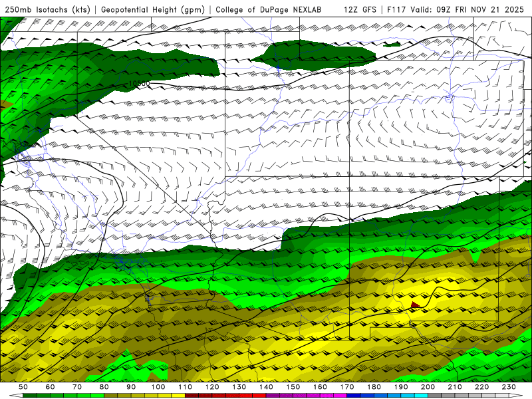532x399 pixels.
Task: Click the 'Valid: 09Z FRI NOV 21 2025' text
Action: [x=467, y=10]
